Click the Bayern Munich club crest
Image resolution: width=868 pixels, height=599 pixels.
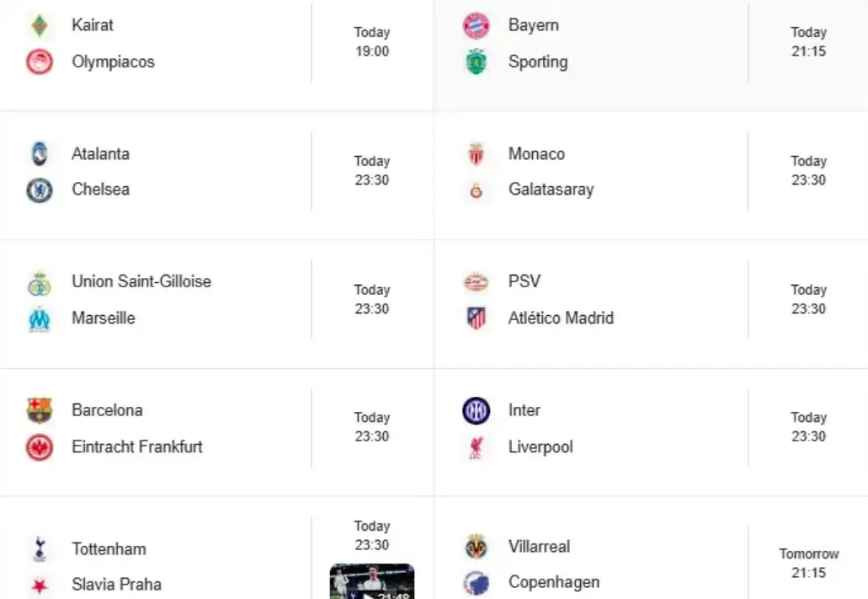(477, 25)
